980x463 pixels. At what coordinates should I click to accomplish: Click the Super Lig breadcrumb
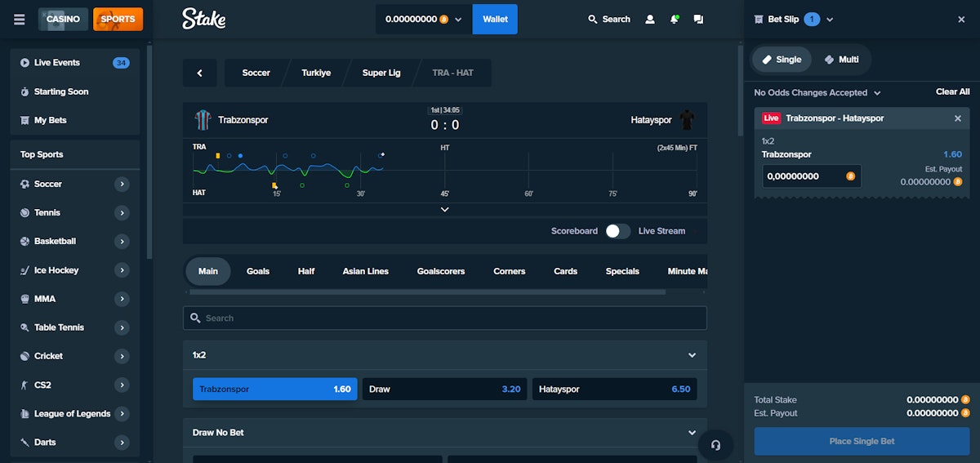(381, 73)
